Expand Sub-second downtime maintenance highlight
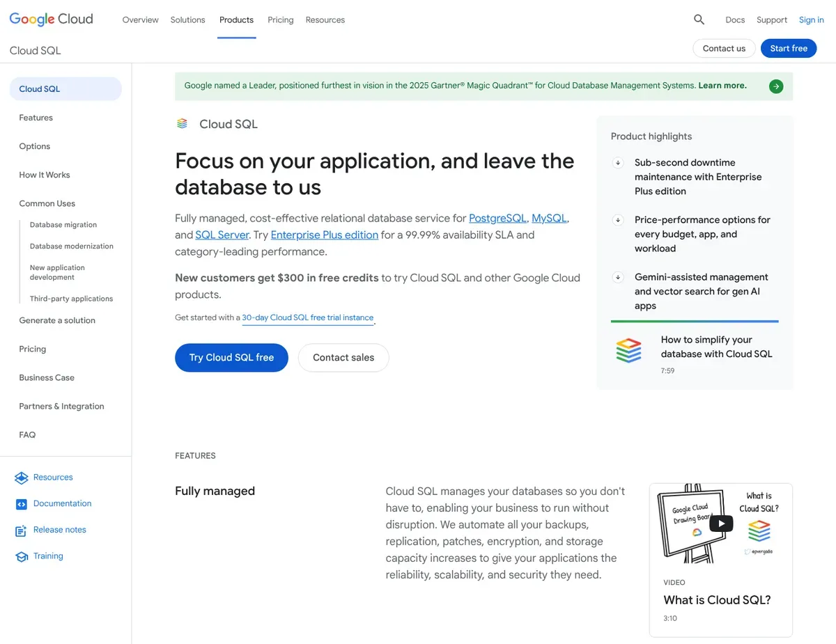This screenshot has height=644, width=836. pyautogui.click(x=617, y=163)
